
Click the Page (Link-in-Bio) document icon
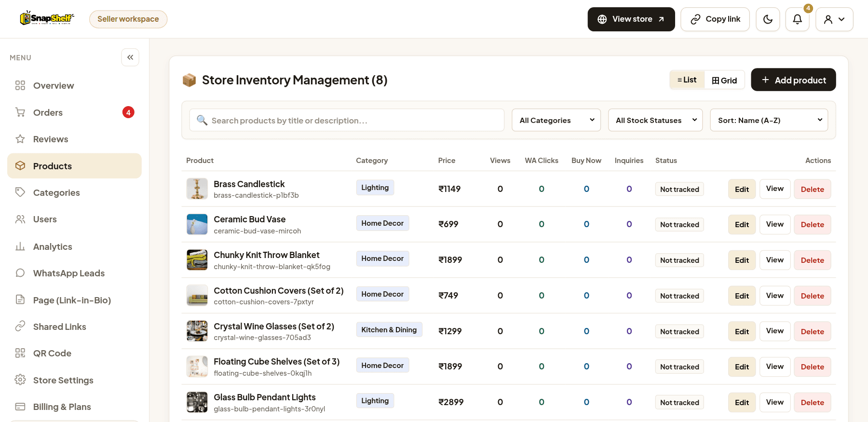point(20,300)
